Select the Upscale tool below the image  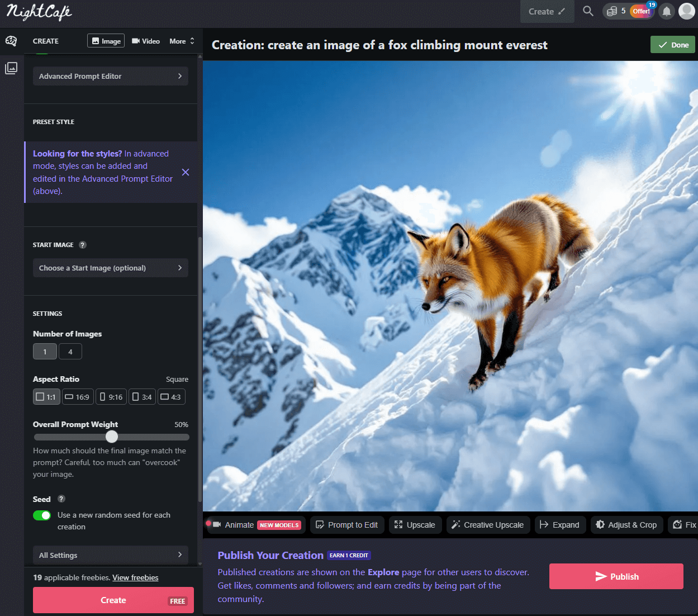click(x=415, y=524)
